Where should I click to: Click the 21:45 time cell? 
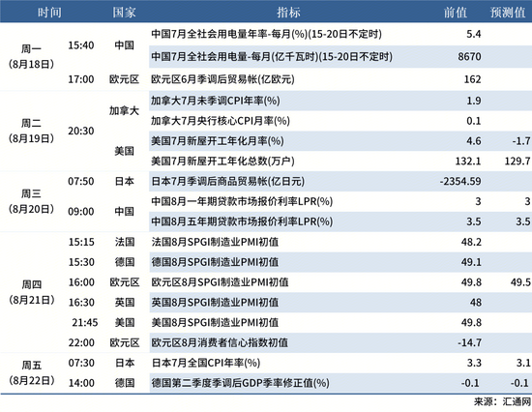coord(85,322)
